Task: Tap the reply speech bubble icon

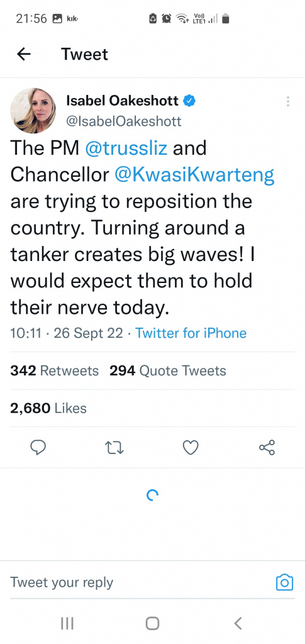Action: [x=38, y=448]
